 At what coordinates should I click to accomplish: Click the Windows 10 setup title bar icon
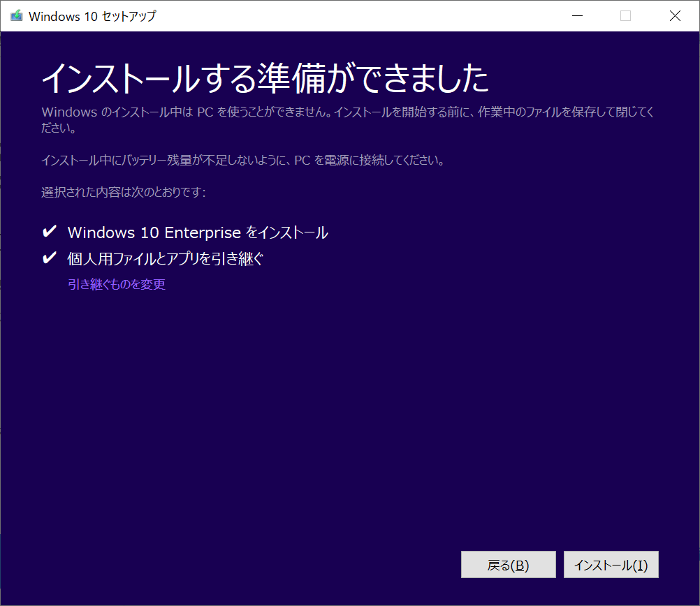tap(17, 15)
